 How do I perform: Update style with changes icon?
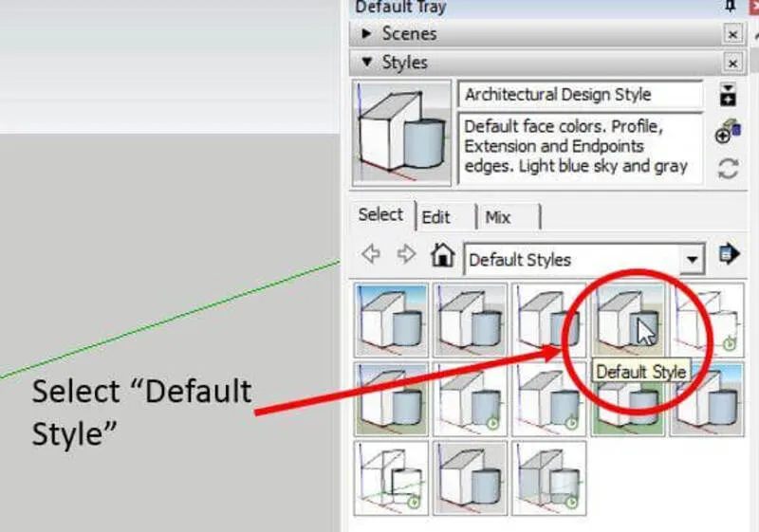pos(728,169)
